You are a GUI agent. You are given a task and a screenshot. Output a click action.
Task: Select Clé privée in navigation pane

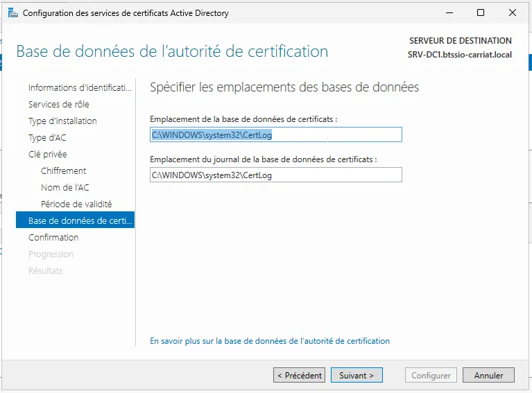click(x=47, y=155)
